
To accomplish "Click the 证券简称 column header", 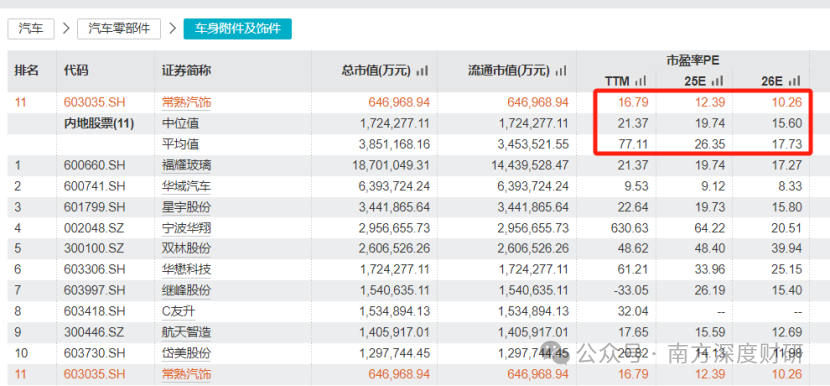I will point(186,70).
